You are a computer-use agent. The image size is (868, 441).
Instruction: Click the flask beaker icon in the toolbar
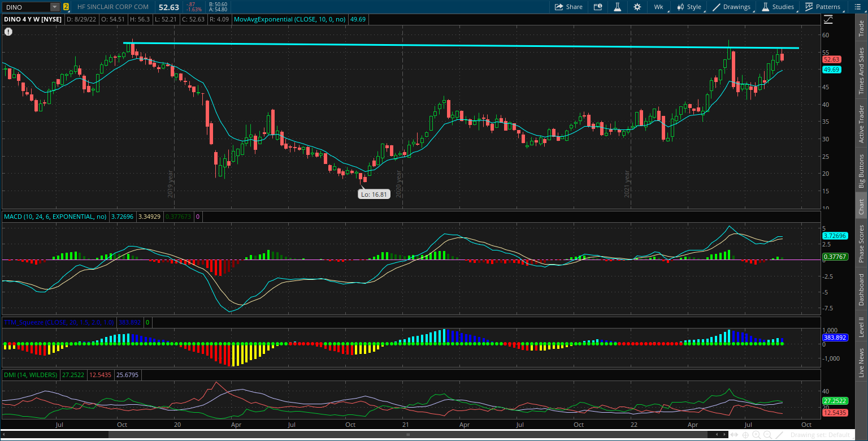pos(617,7)
